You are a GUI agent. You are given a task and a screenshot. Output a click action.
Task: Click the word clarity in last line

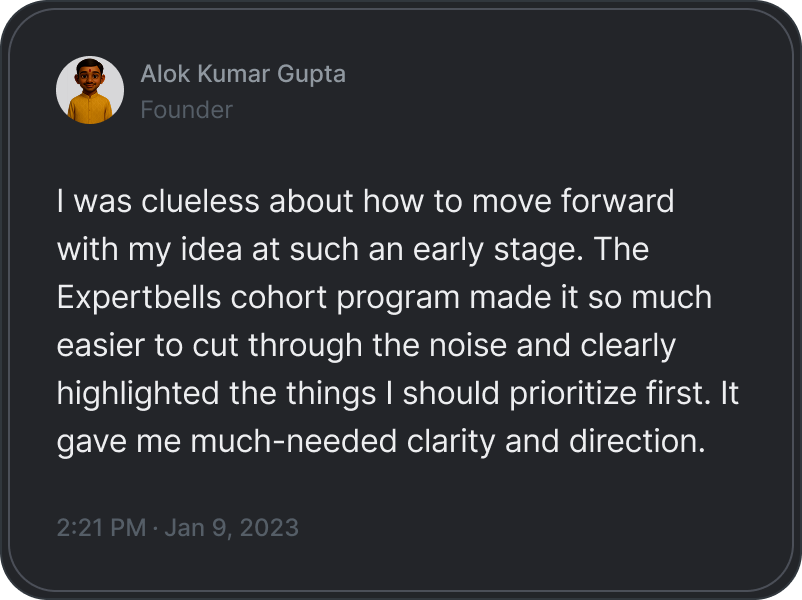(451, 441)
